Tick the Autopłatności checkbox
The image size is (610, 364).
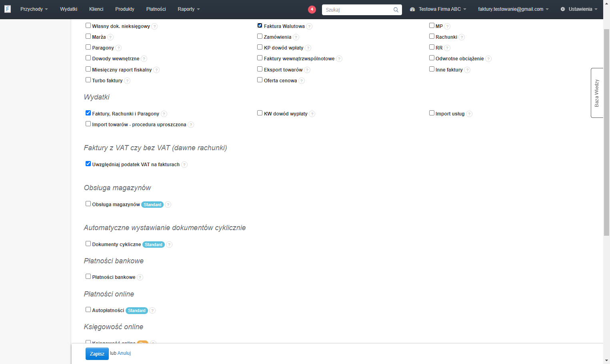tap(88, 310)
